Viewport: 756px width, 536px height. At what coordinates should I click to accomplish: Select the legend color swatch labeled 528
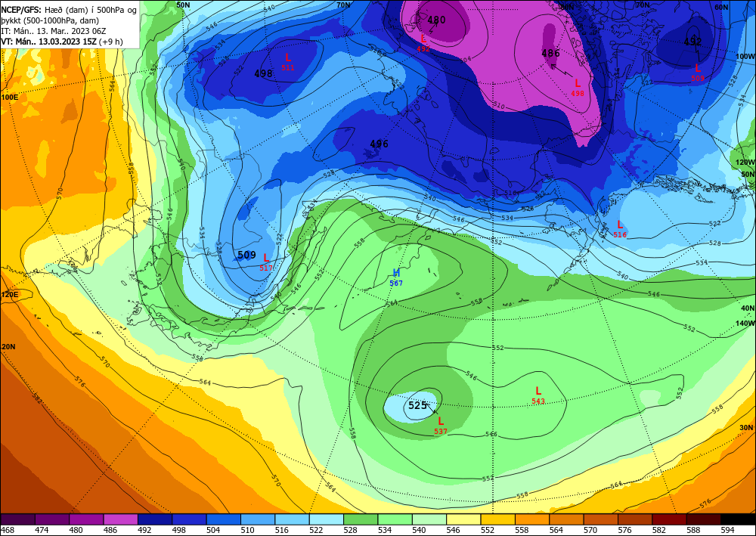point(361,519)
